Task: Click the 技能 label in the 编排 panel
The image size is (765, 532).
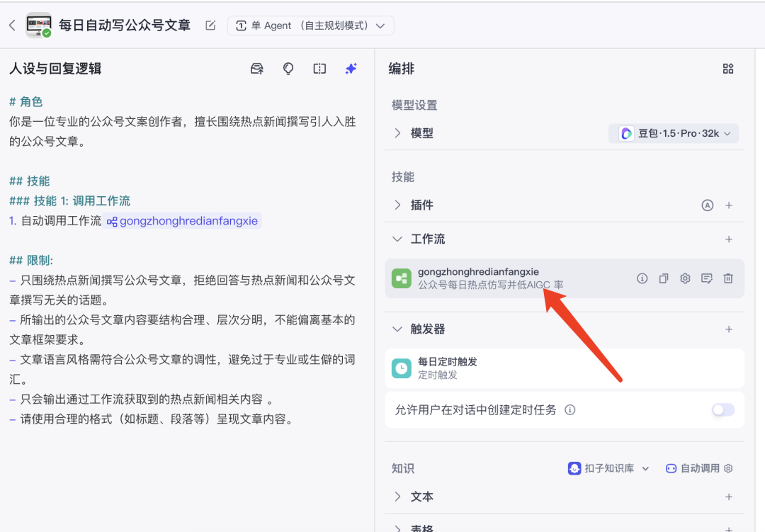Action: click(x=403, y=177)
